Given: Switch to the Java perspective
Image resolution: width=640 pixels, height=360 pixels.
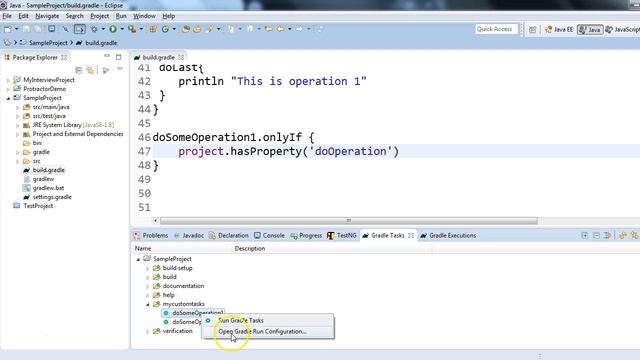Looking at the screenshot, I should pyautogui.click(x=590, y=29).
